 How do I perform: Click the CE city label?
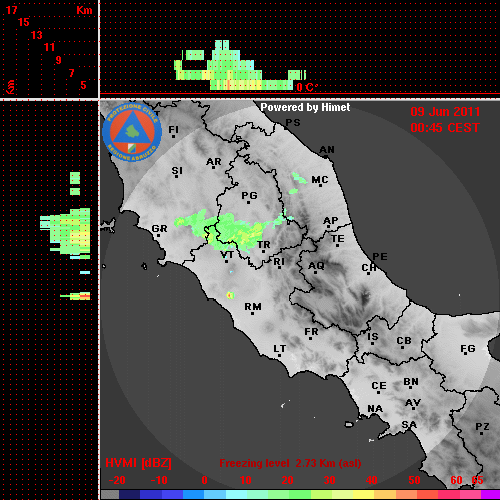point(379,386)
